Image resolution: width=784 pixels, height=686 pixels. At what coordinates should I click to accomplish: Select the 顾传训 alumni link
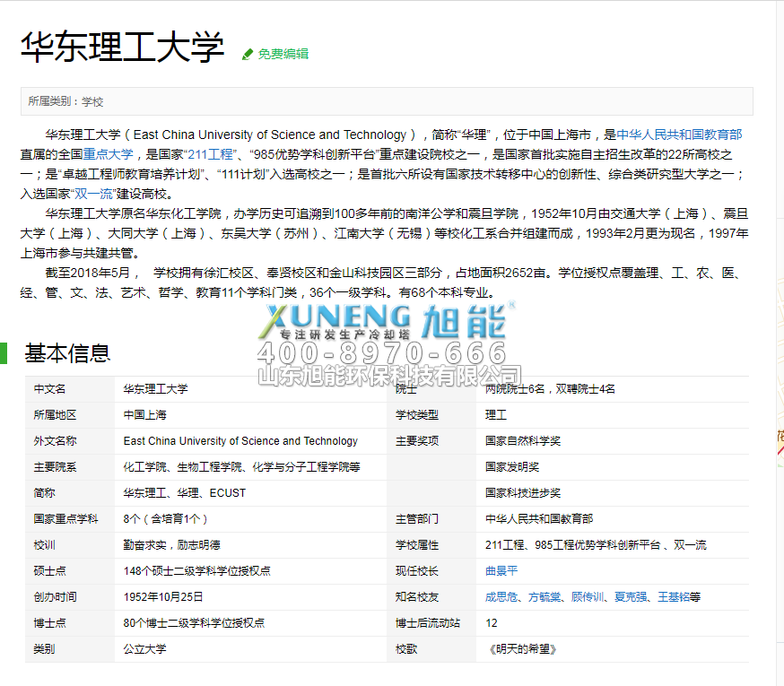pyautogui.click(x=588, y=597)
